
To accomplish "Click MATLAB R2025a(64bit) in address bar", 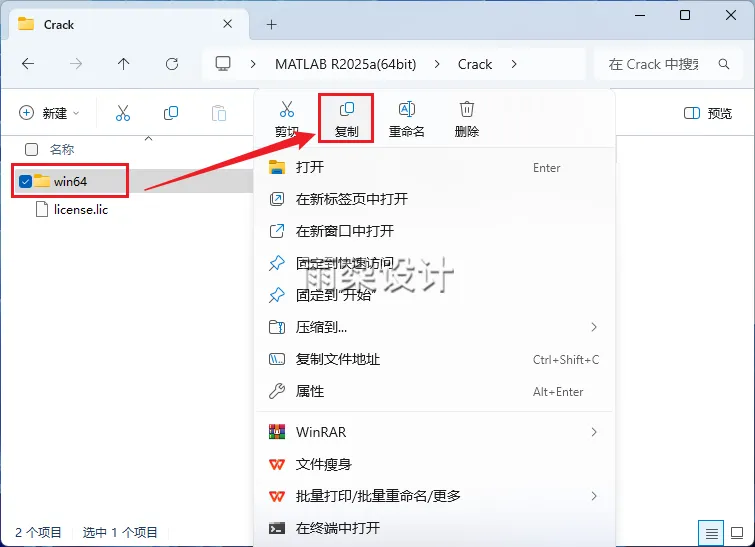I will tap(346, 64).
